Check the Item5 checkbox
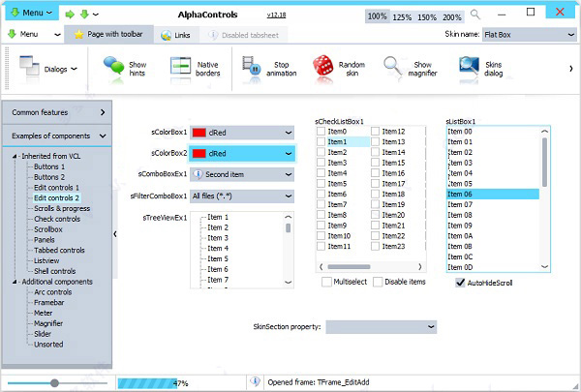Viewport: 581px width, 392px height. click(x=321, y=183)
